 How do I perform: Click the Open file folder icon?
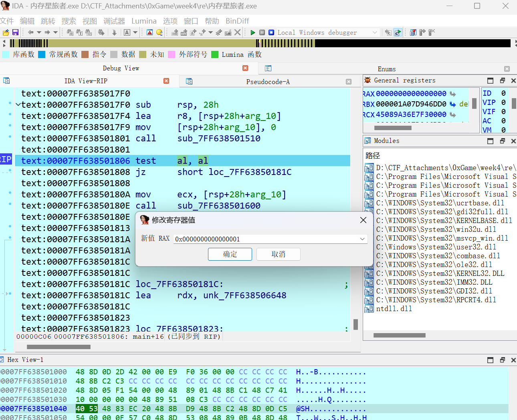6,32
